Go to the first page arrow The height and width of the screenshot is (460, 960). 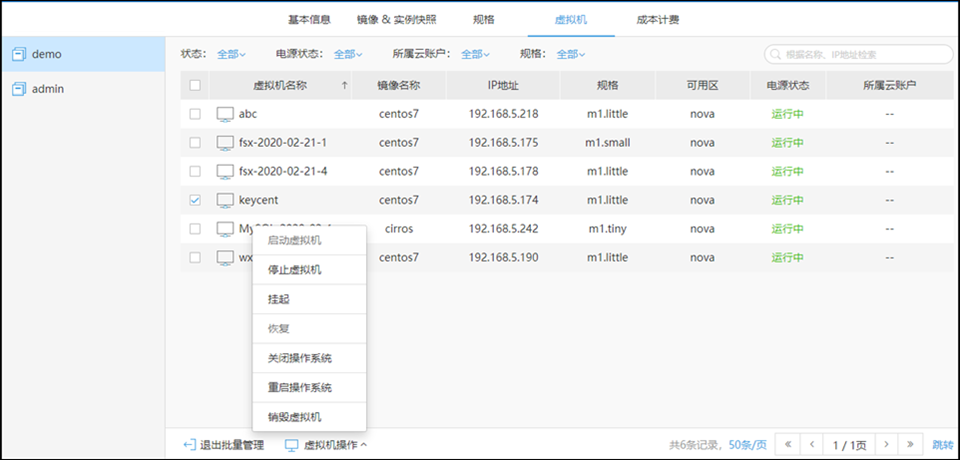coord(787,444)
